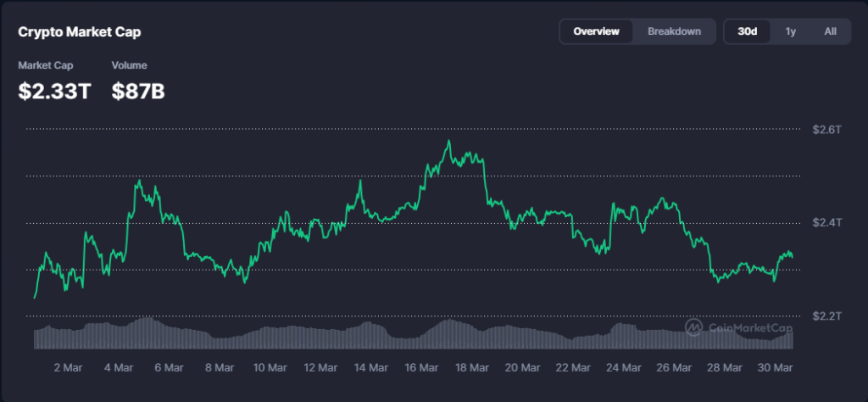Click the 30 Mar date label
This screenshot has width=868, height=402.
coord(775,367)
